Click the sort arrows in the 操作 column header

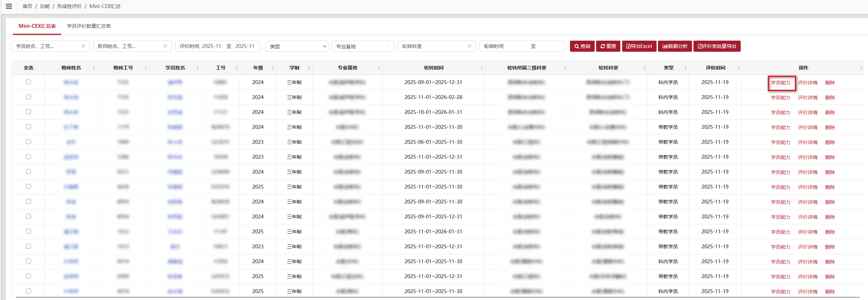click(x=861, y=68)
